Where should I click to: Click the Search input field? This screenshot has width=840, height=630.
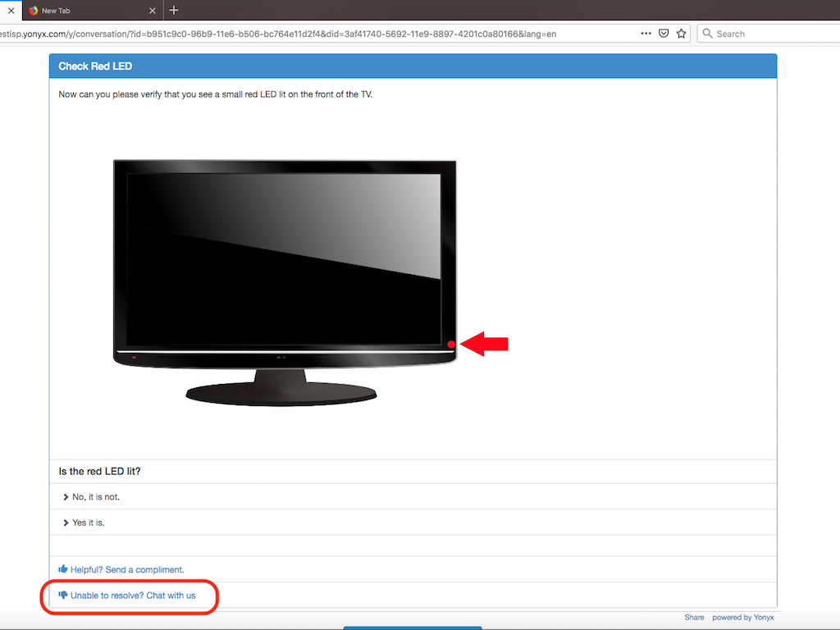(x=771, y=33)
